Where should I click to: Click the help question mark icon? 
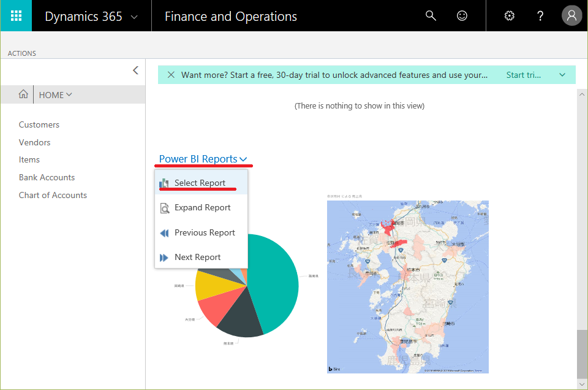coord(540,16)
